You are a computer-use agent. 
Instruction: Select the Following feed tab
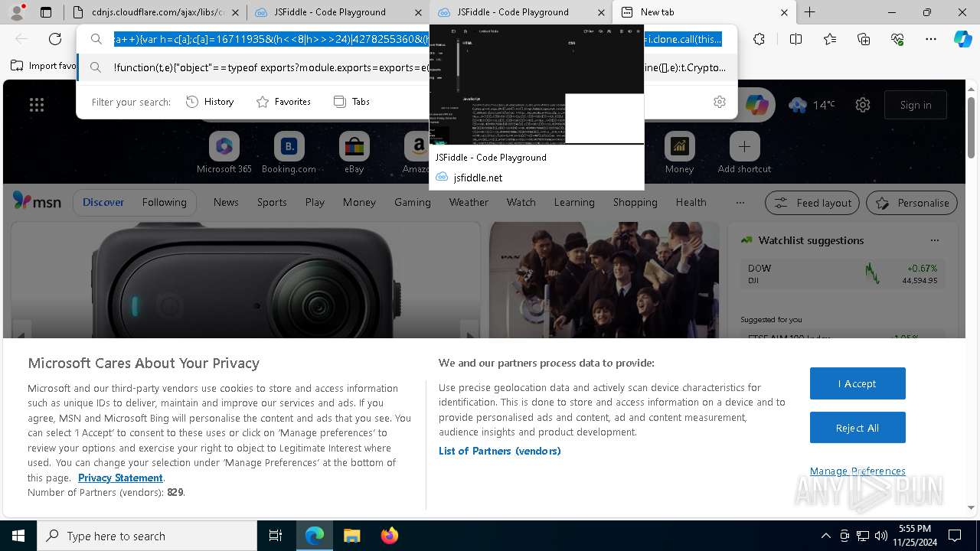tap(164, 203)
